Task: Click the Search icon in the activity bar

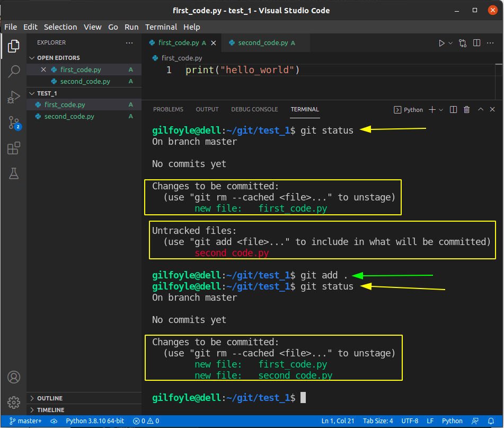Action: click(x=14, y=71)
